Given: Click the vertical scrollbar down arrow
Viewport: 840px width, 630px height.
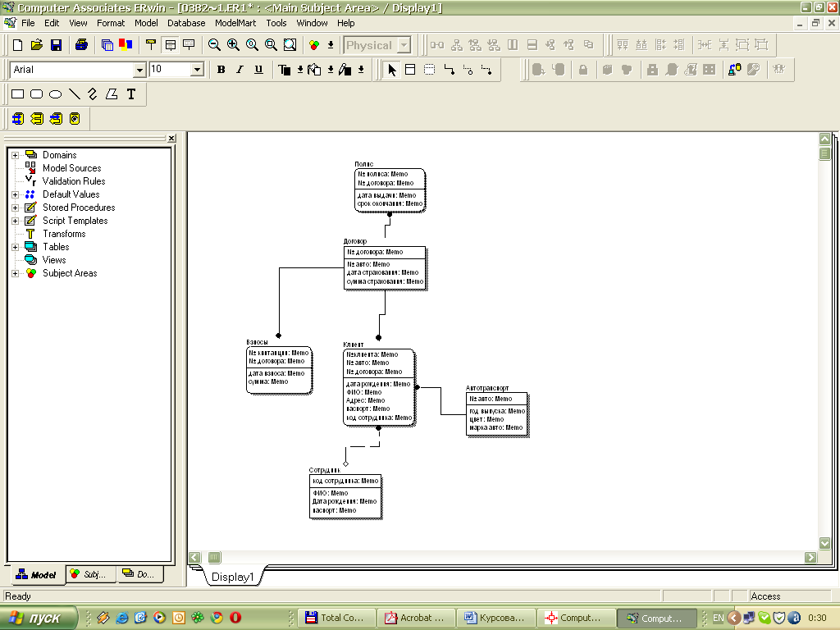Looking at the screenshot, I should click(x=824, y=543).
